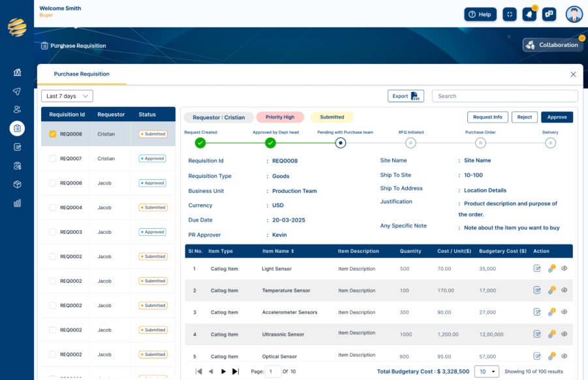Select the Purchase Requisition tab
This screenshot has width=588, height=380.
point(82,74)
